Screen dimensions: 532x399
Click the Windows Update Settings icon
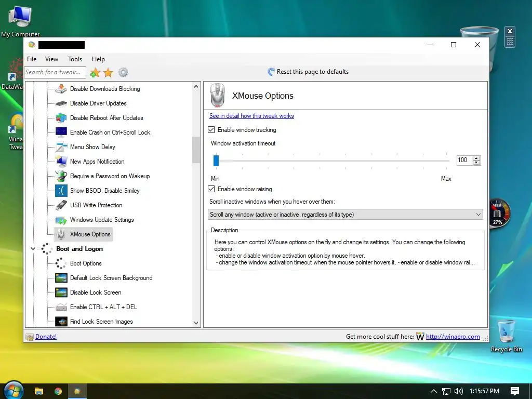point(61,220)
